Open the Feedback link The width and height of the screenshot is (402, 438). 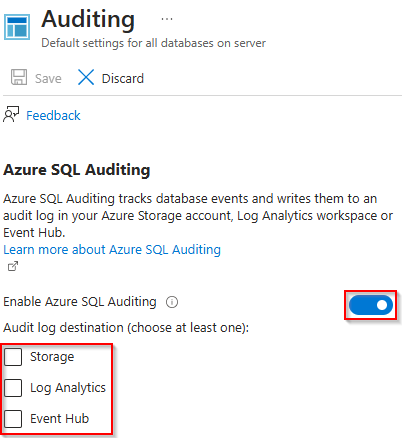point(53,116)
